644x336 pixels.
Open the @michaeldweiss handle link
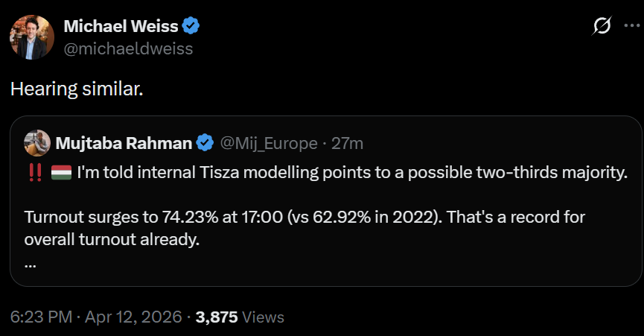click(128, 49)
